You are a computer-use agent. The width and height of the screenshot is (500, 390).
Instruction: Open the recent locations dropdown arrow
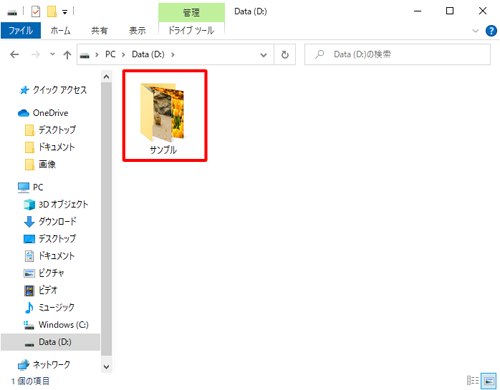[x=52, y=54]
